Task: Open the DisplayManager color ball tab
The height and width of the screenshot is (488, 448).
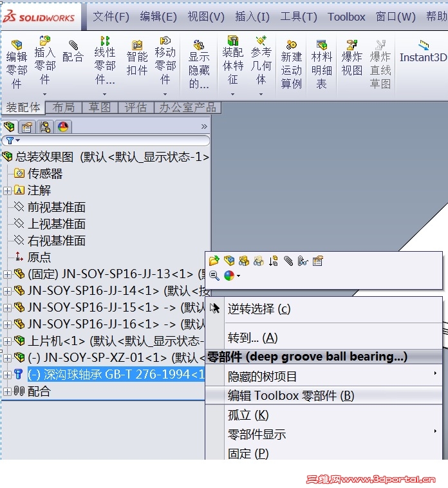Action: point(63,127)
